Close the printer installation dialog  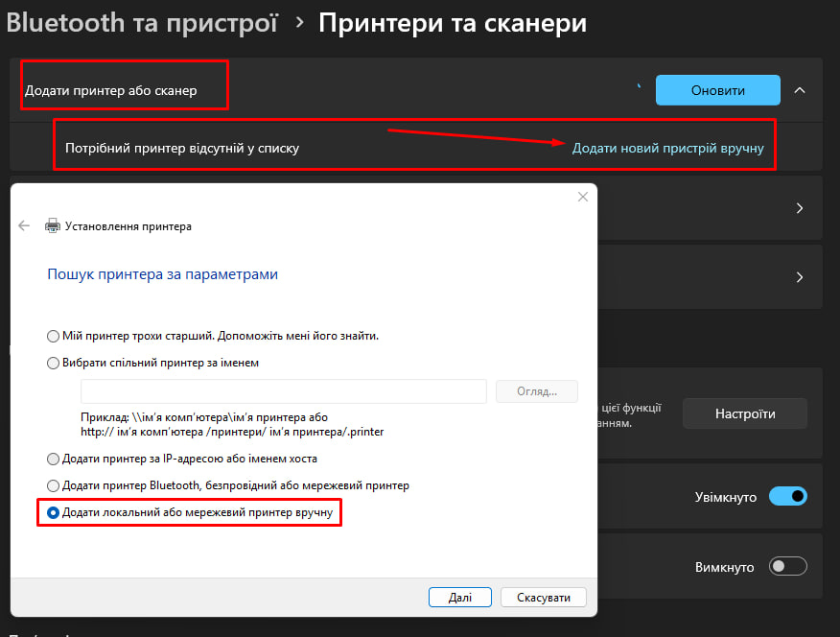pos(582,198)
